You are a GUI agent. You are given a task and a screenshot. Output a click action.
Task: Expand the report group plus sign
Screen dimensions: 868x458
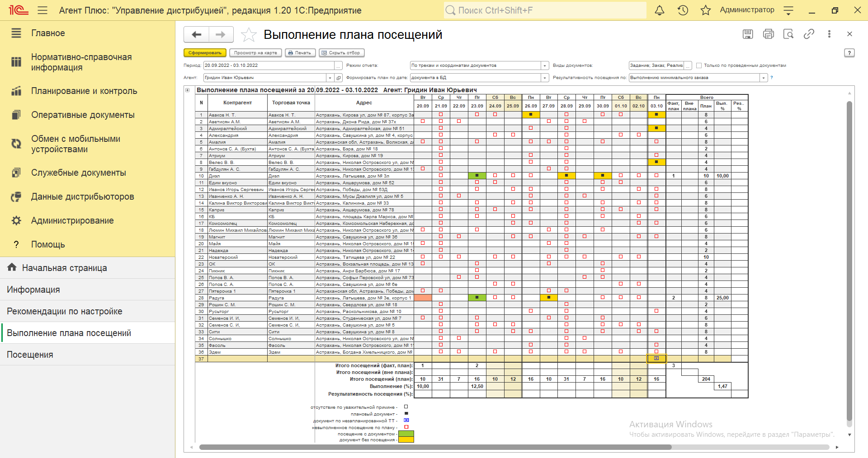(x=188, y=90)
